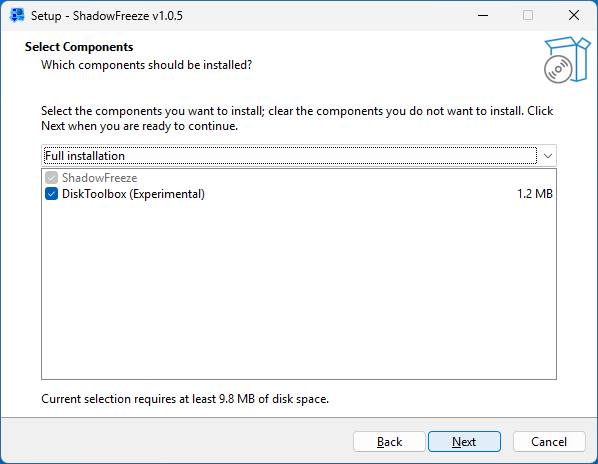Click the ShadowFreeze app icon in title bar
The height and width of the screenshot is (464, 598).
pos(16,16)
